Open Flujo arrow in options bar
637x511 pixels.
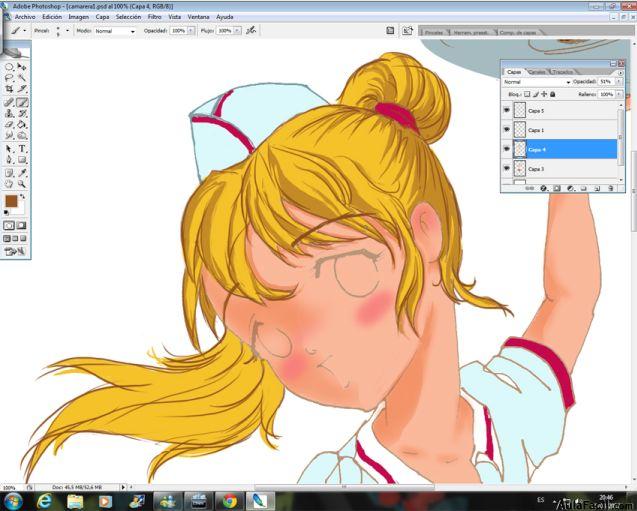[237, 30]
